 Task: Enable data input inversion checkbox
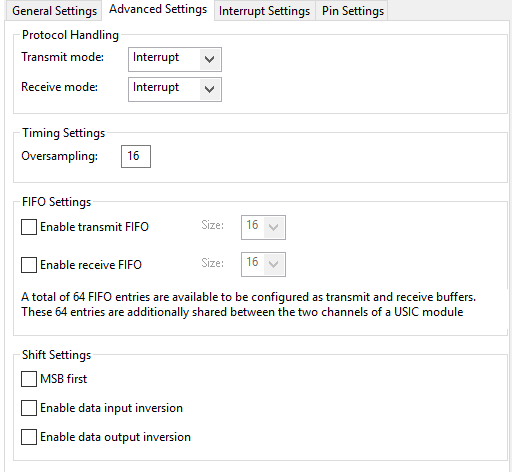[x=29, y=408]
